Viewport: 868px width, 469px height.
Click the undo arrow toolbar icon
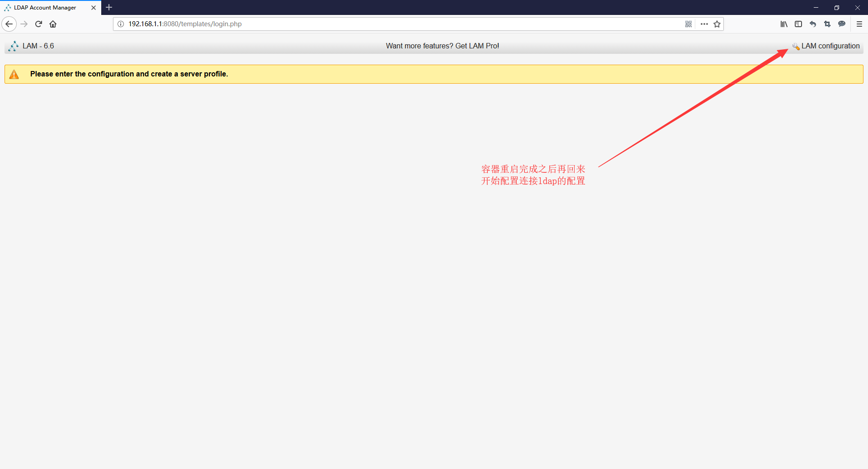(x=813, y=24)
